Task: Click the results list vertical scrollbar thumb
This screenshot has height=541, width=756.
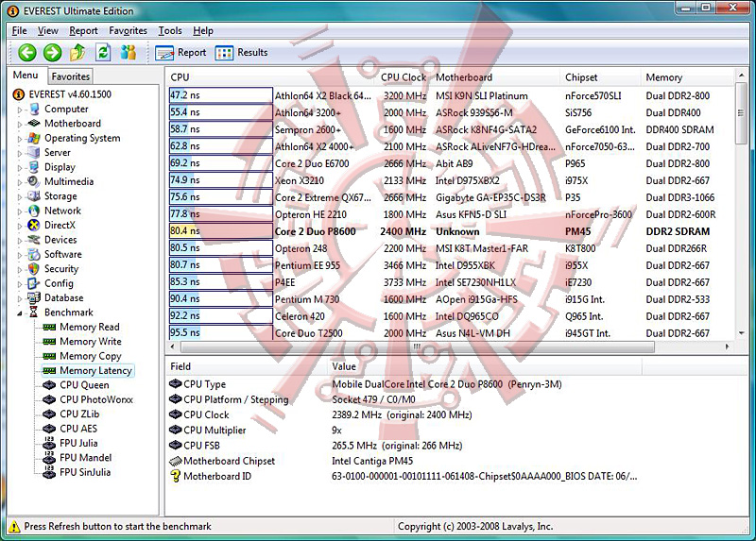Action: click(741, 113)
